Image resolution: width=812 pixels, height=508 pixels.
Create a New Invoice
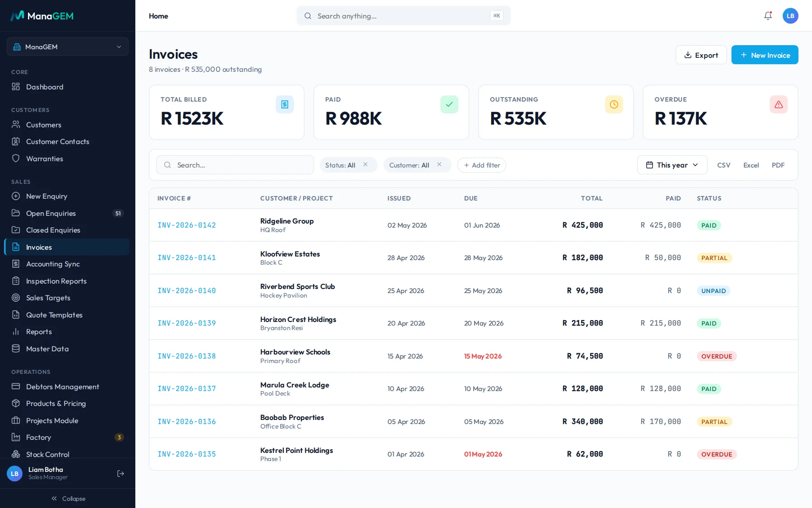coord(765,55)
